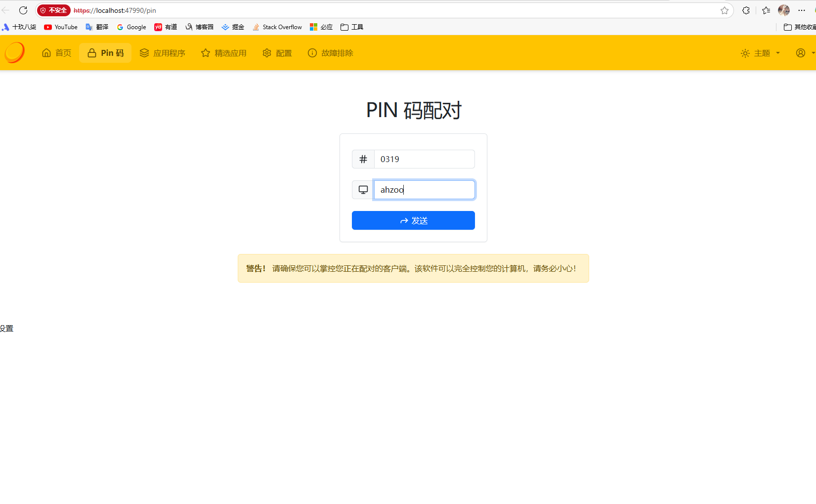
Task: Click the browser profile avatar
Action: point(784,10)
